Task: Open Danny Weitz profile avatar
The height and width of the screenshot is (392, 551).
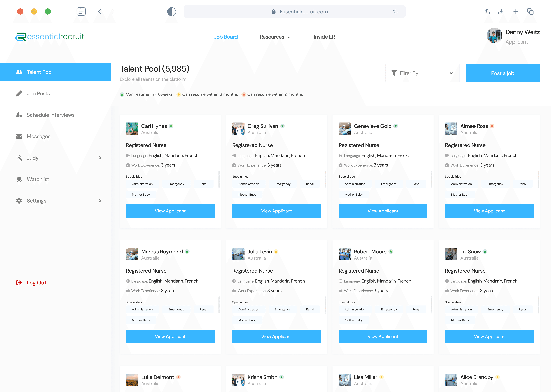Action: pyautogui.click(x=495, y=36)
